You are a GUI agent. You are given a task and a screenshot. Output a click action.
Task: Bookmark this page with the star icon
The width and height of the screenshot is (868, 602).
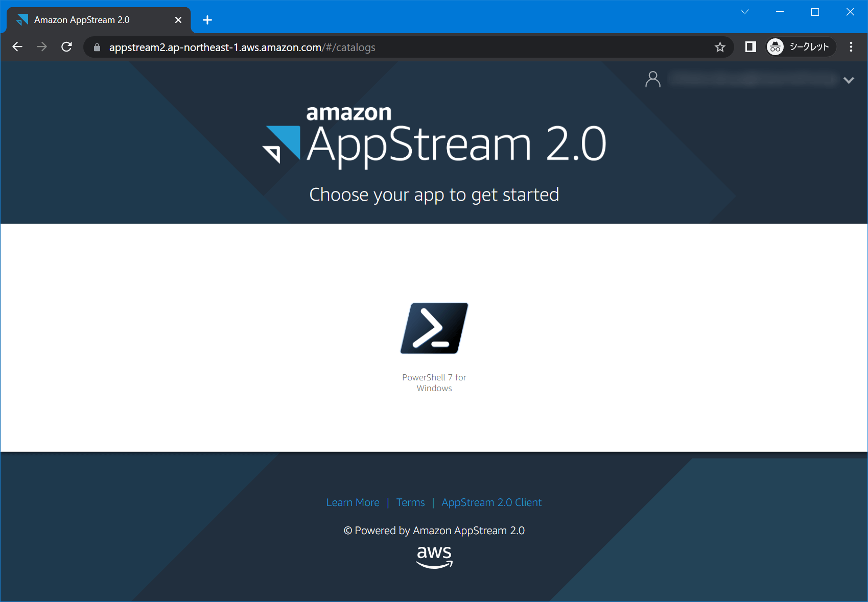pyautogui.click(x=720, y=47)
